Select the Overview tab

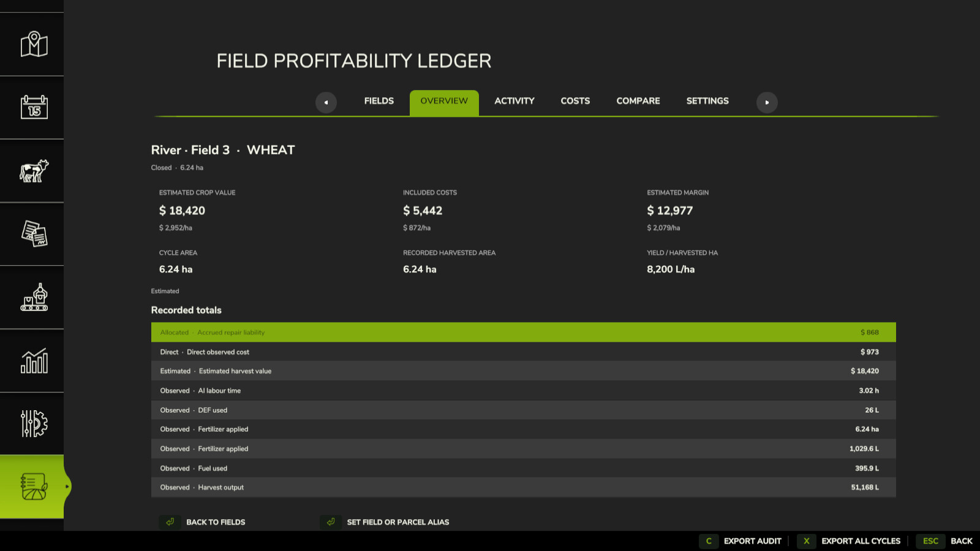pos(444,103)
